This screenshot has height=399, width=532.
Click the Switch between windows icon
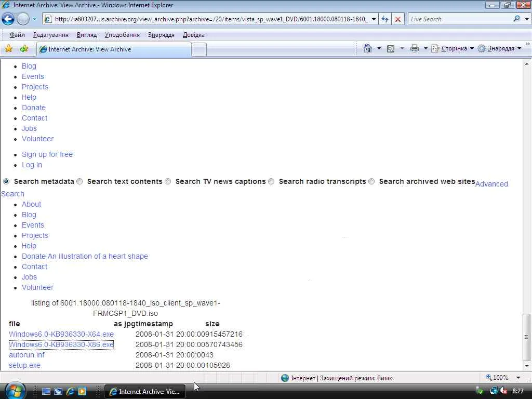(x=58, y=392)
